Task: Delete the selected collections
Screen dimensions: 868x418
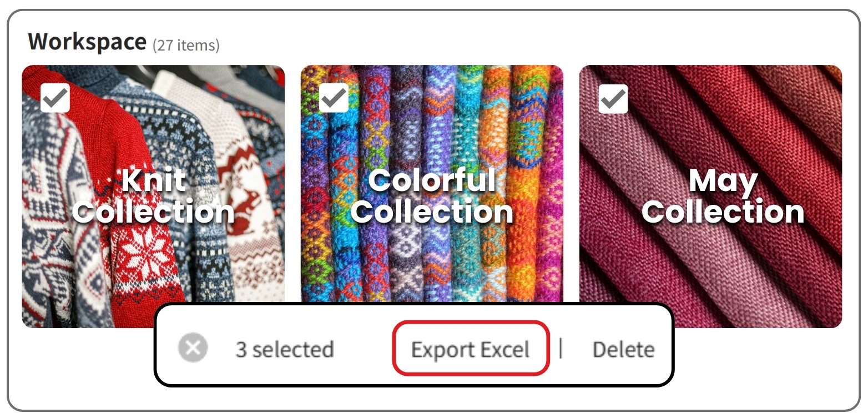Action: [x=623, y=350]
